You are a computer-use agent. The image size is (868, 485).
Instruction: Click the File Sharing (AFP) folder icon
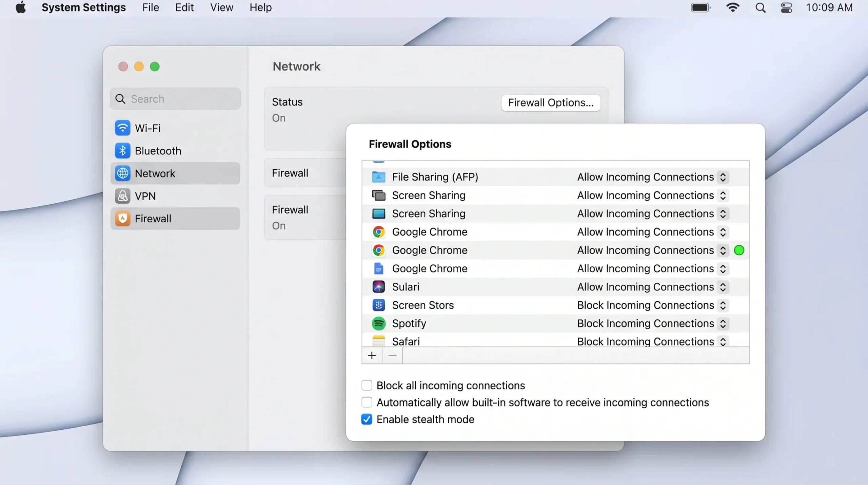coord(378,177)
